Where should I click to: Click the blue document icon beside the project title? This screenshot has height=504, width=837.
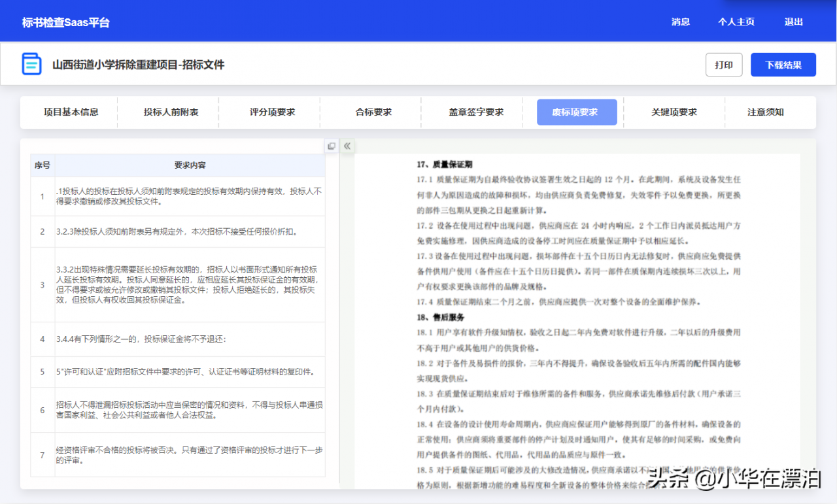click(31, 64)
